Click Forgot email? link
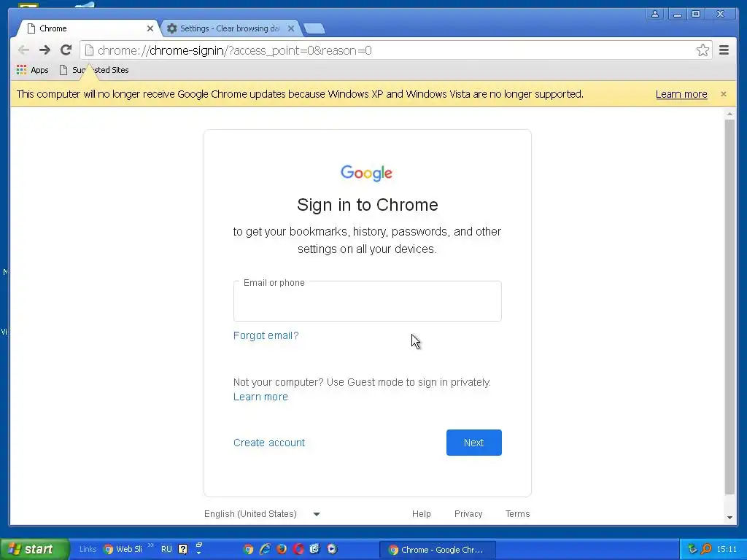 (x=266, y=335)
